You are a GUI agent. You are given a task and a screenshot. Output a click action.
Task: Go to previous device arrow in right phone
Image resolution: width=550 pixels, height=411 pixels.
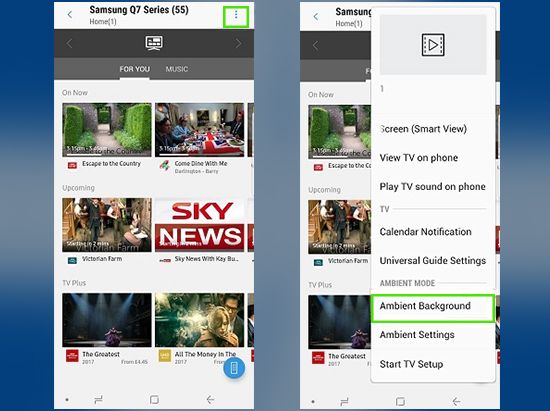click(316, 45)
